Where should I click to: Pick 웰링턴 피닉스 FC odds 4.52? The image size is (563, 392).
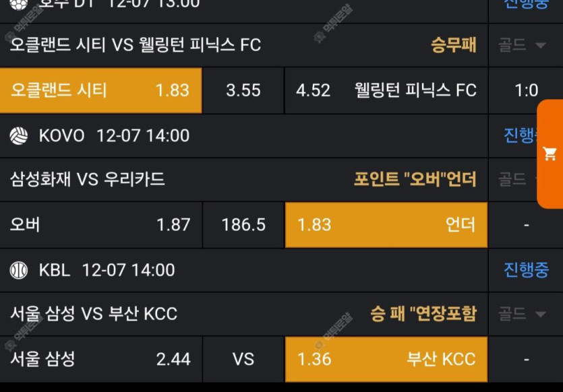(386, 90)
